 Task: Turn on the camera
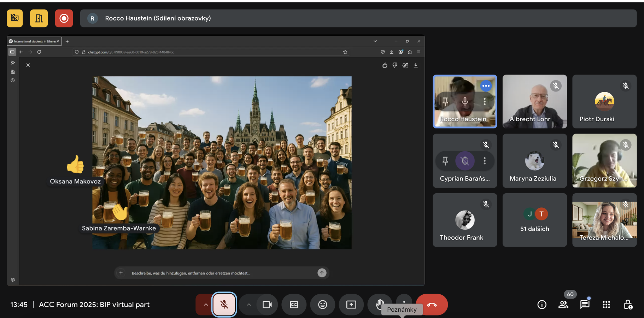(x=267, y=305)
